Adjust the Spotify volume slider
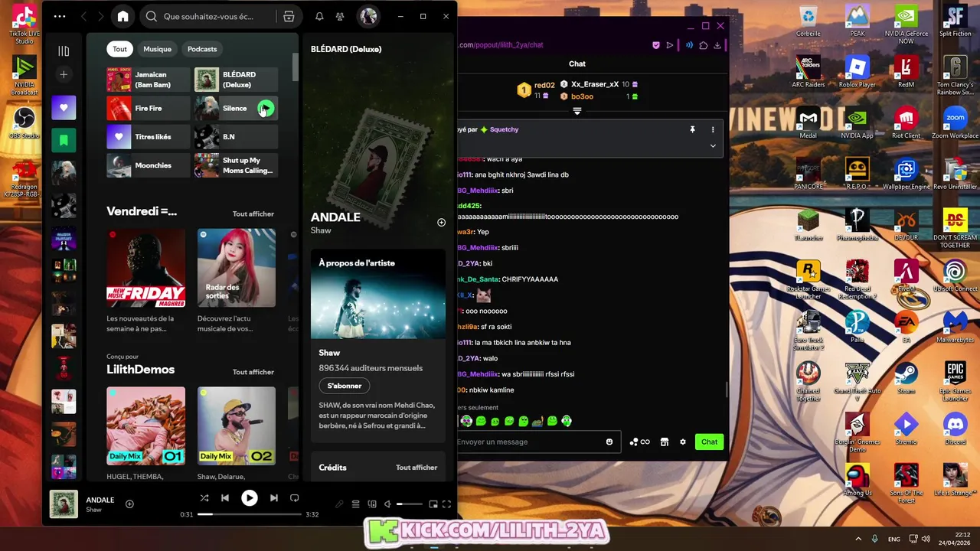 pos(409,504)
